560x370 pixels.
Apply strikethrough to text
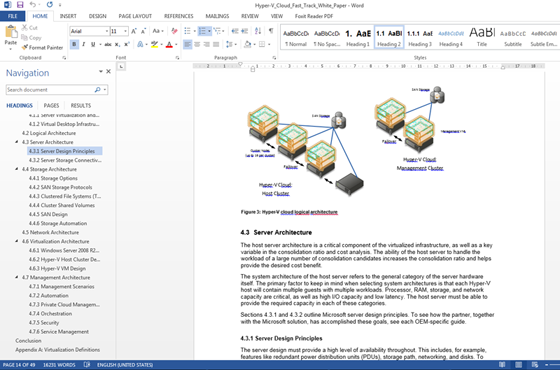108,44
